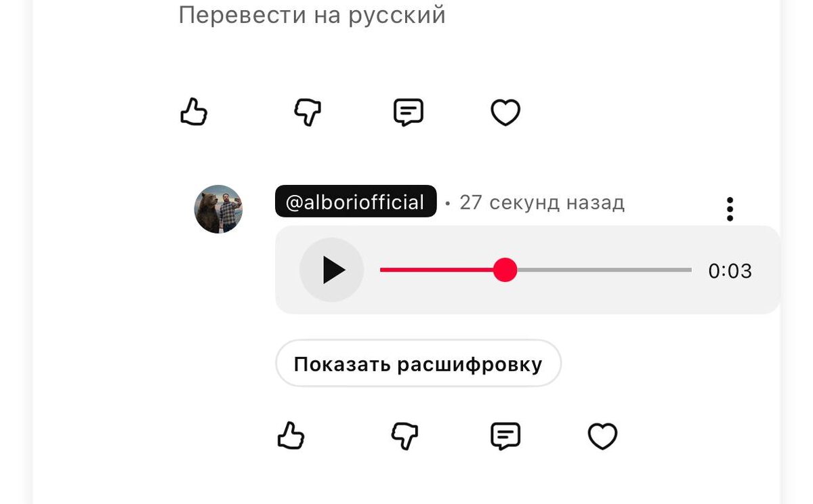
Task: Seek within the red played audio track
Action: coord(436,270)
